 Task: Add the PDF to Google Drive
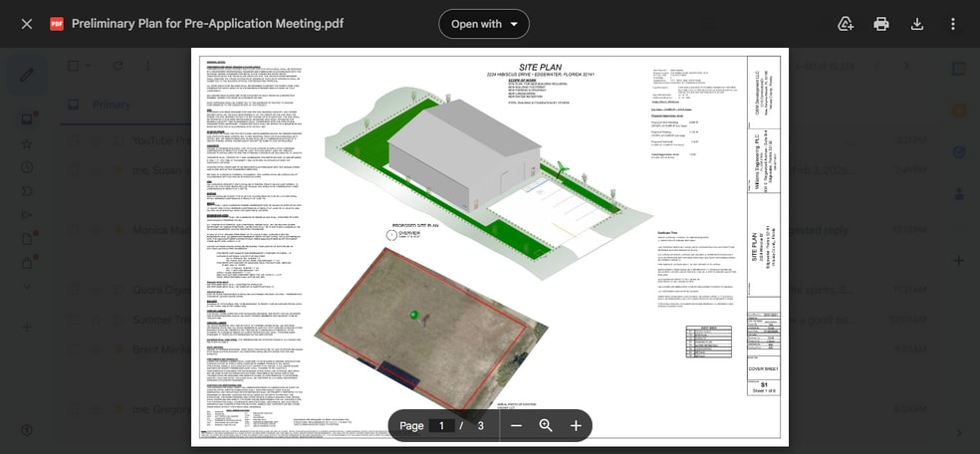(x=846, y=24)
